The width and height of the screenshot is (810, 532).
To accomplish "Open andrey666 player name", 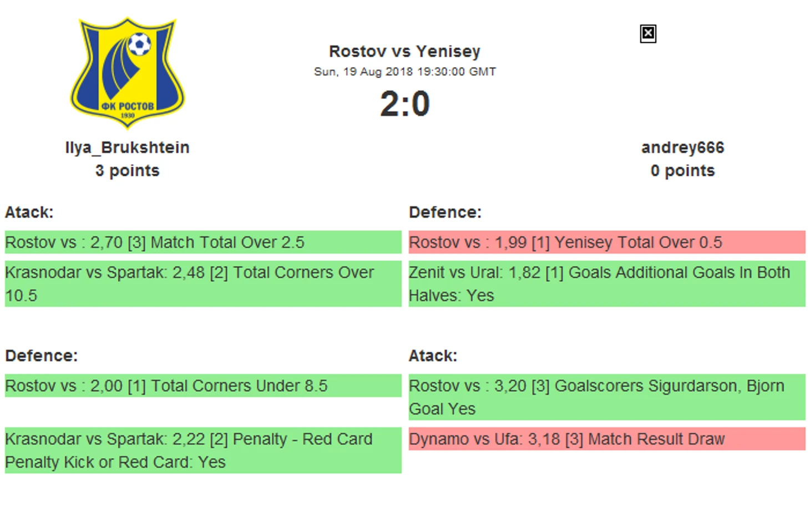I will tap(682, 148).
